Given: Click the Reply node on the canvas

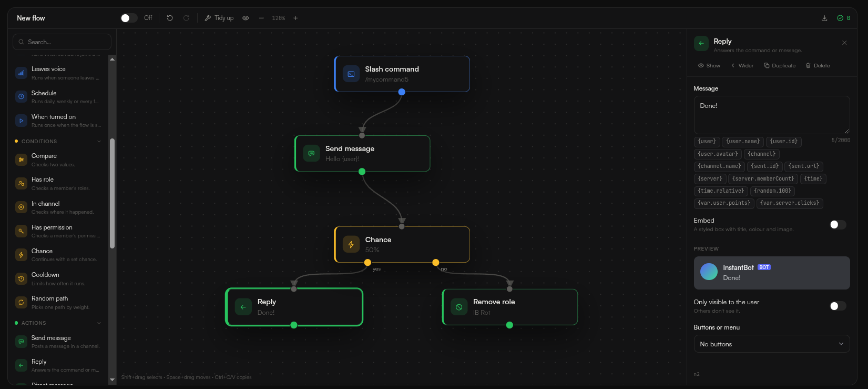Looking at the screenshot, I should tap(294, 307).
